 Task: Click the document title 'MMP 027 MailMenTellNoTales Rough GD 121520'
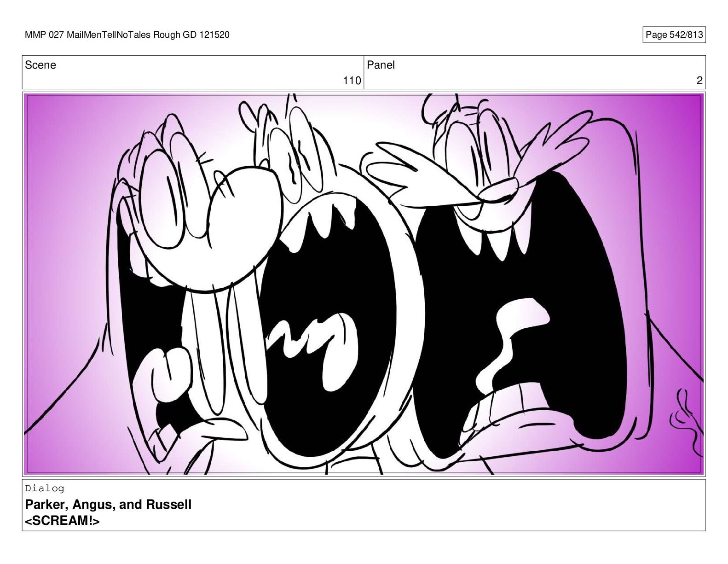tap(127, 35)
